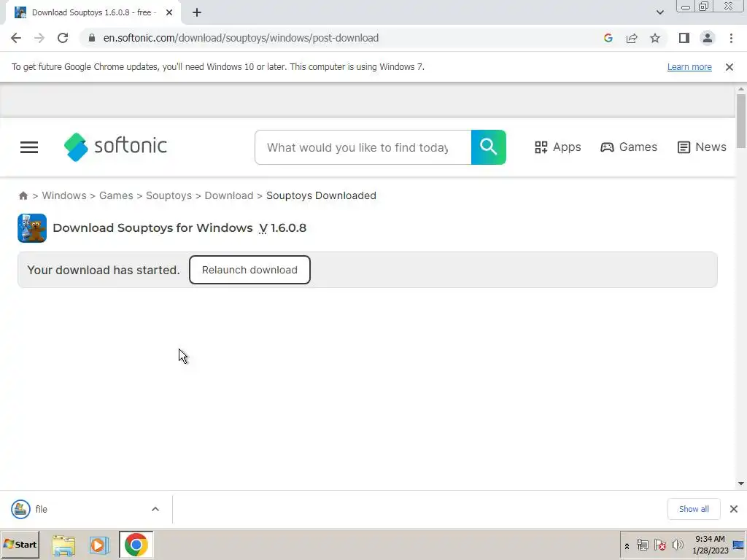Focus the Softonic search field
Image resolution: width=747 pixels, height=560 pixels.
point(363,147)
